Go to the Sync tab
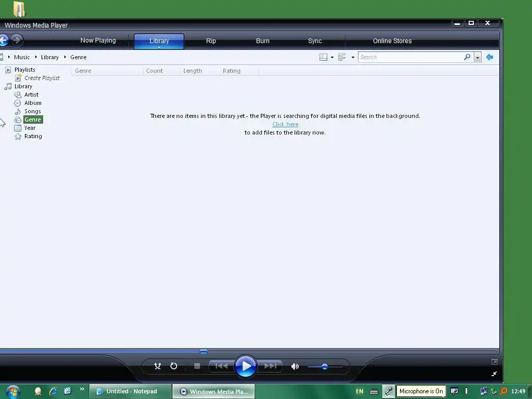The width and height of the screenshot is (532, 399). [315, 41]
